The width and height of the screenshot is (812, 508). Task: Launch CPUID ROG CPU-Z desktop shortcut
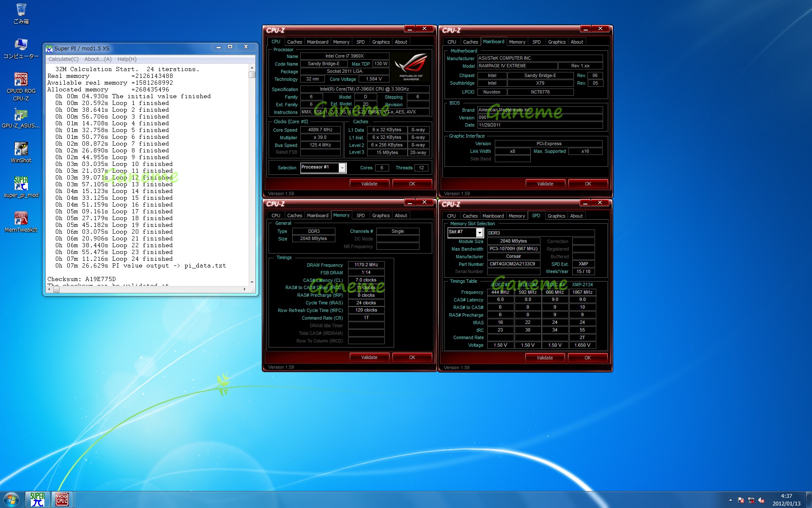coord(21,87)
